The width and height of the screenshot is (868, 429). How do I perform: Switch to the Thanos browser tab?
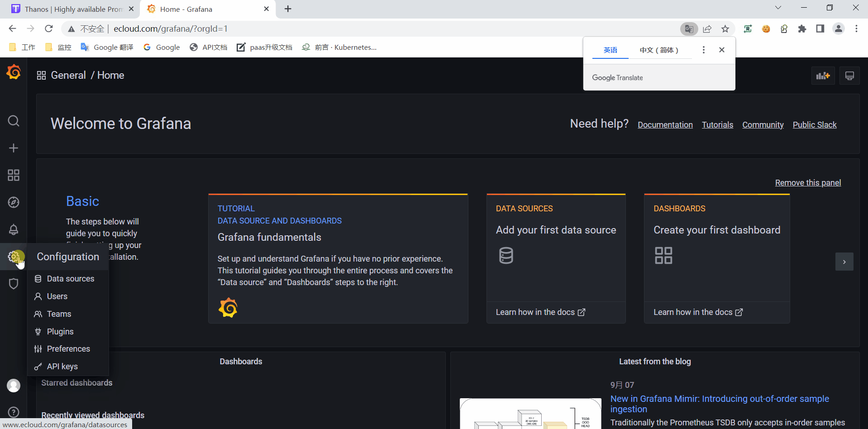(70, 9)
